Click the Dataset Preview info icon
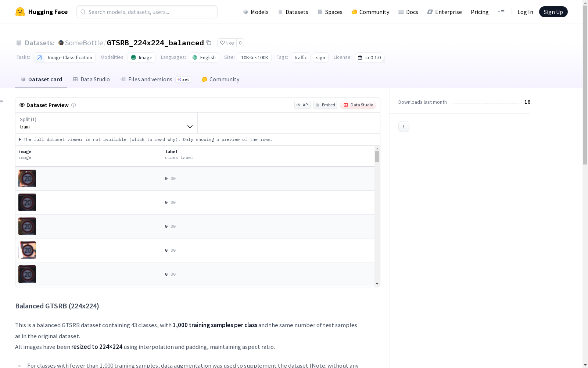The image size is (588, 368). coord(73,105)
